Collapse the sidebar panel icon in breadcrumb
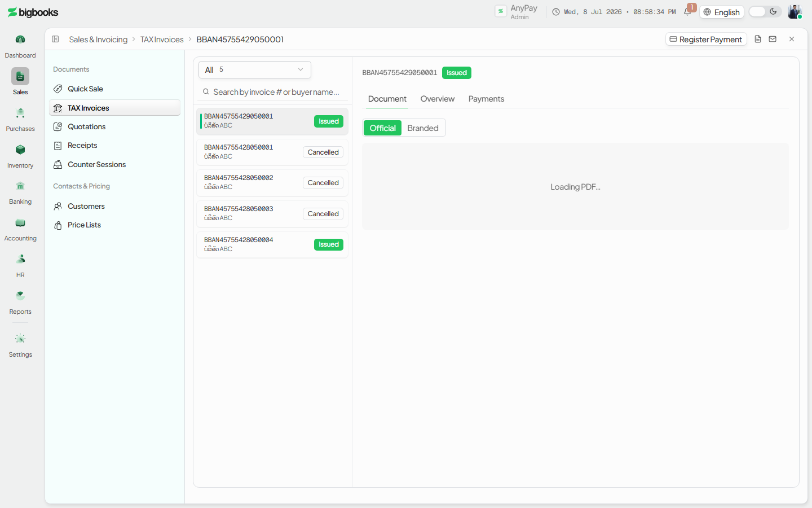 (55, 39)
